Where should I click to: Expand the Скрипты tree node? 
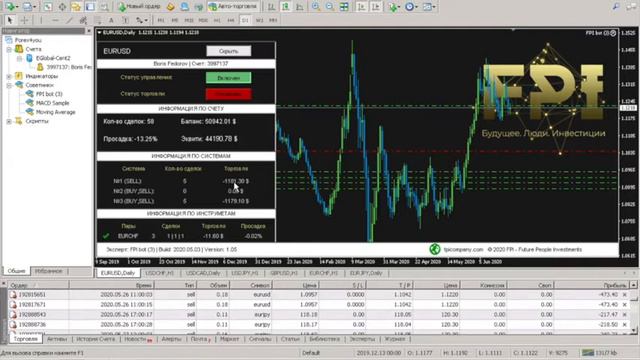click(x=9, y=121)
